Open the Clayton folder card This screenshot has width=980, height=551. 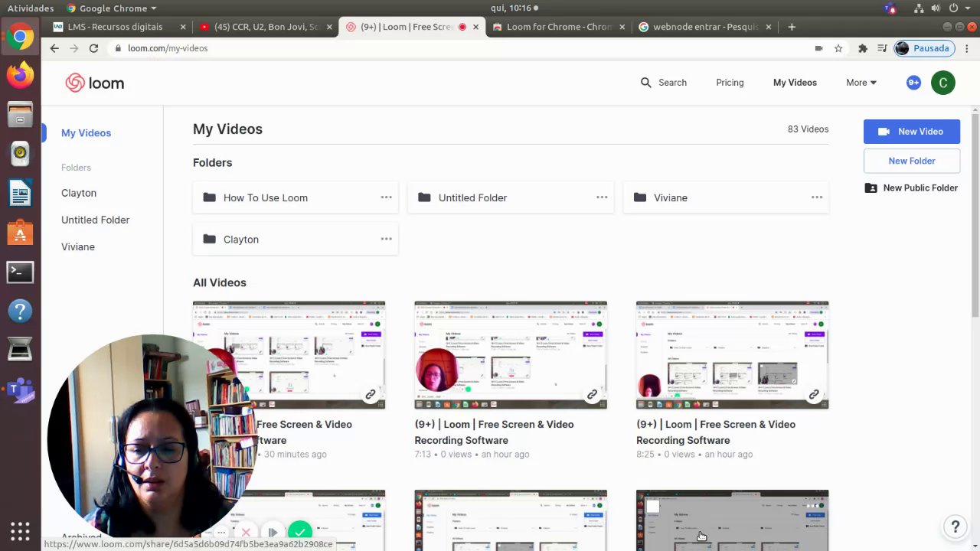pos(296,239)
